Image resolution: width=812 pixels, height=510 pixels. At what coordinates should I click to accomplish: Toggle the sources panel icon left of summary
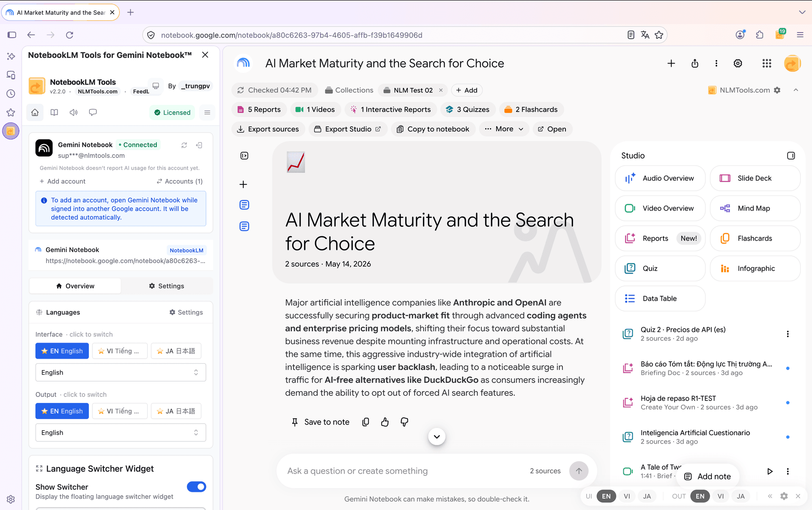[x=244, y=156]
